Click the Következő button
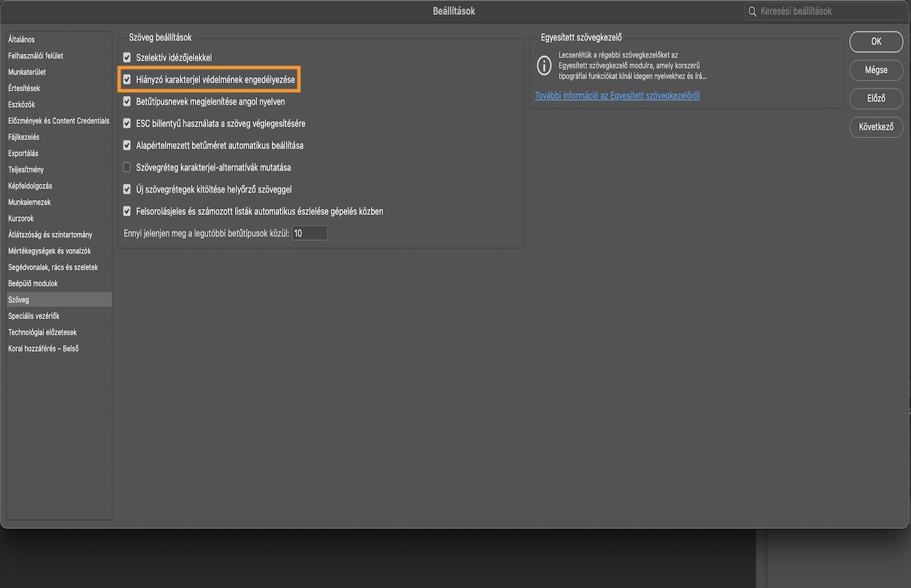This screenshot has width=911, height=588. (876, 127)
